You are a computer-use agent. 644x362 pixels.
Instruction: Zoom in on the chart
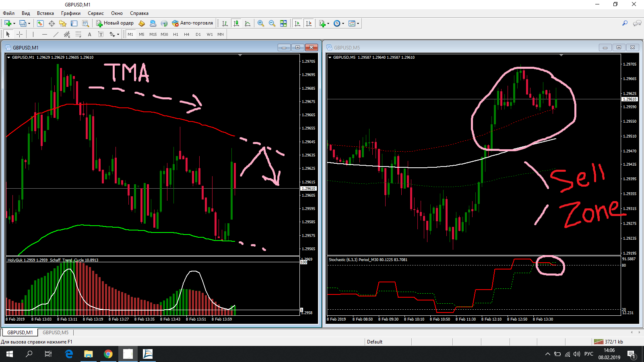click(x=261, y=23)
